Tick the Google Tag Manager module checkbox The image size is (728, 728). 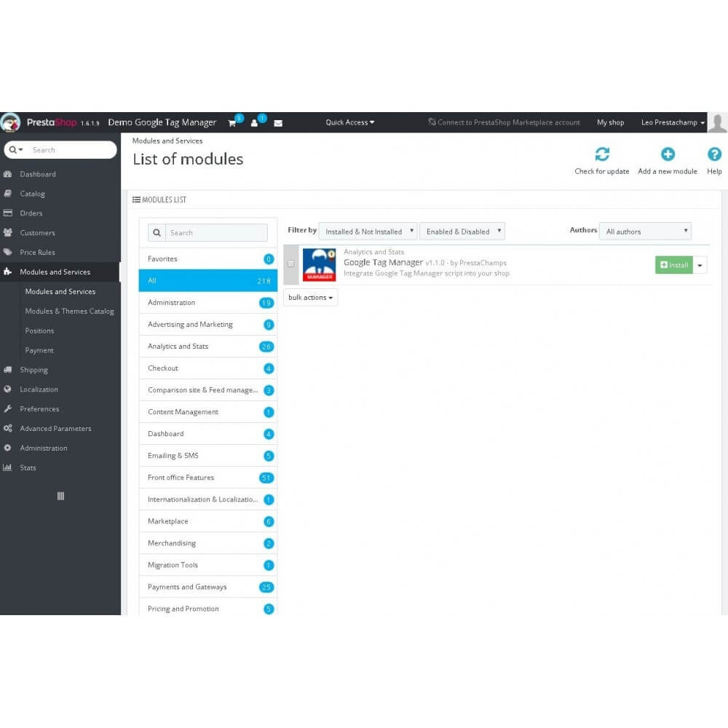[290, 264]
